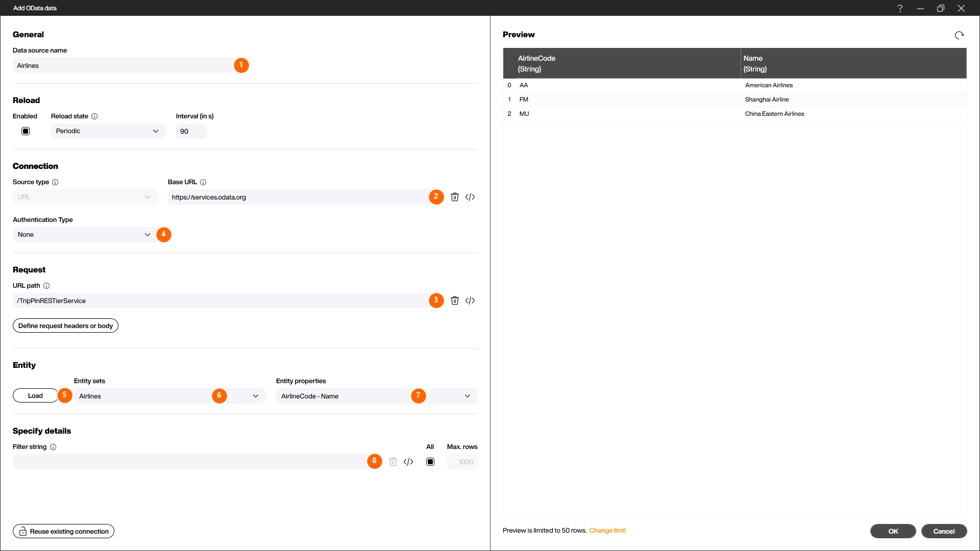Open the Entity properties dropdown
Screen dimensions: 980x551
377,396
